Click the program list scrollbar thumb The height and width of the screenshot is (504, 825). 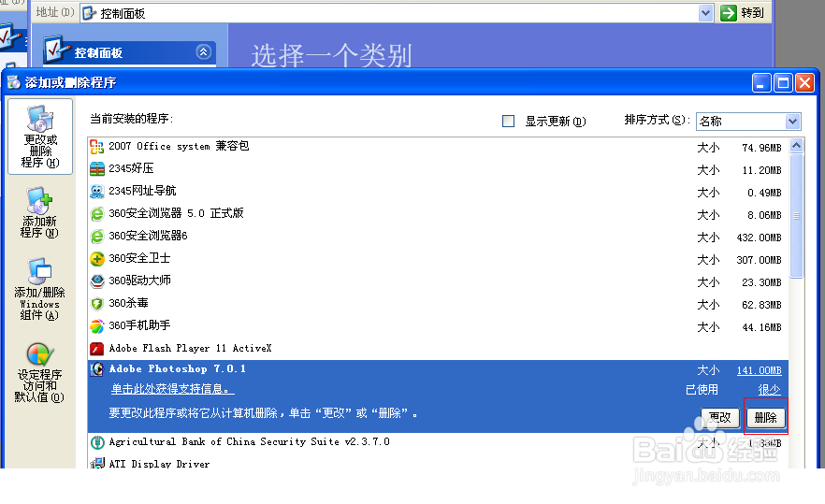coord(797,216)
